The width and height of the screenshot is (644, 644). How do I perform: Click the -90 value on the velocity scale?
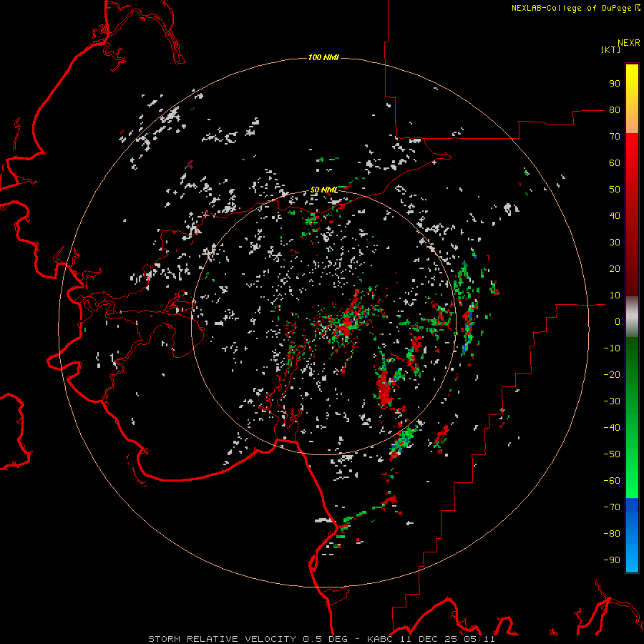click(x=612, y=560)
